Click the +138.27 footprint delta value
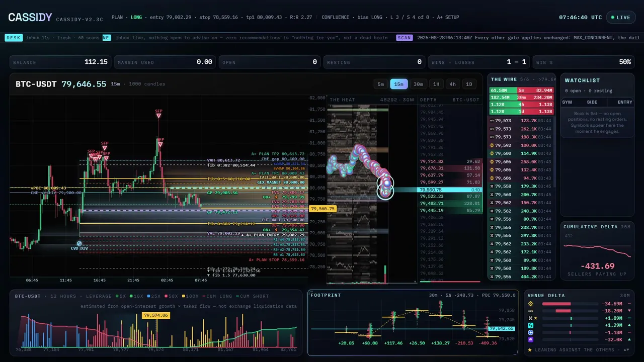644x362 pixels. click(x=440, y=343)
